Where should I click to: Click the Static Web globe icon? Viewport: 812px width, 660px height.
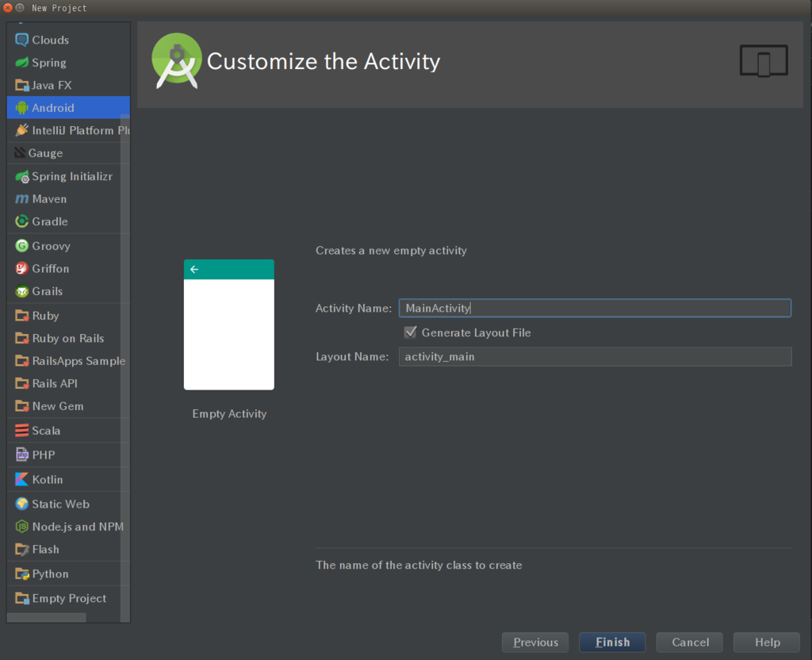(x=21, y=504)
